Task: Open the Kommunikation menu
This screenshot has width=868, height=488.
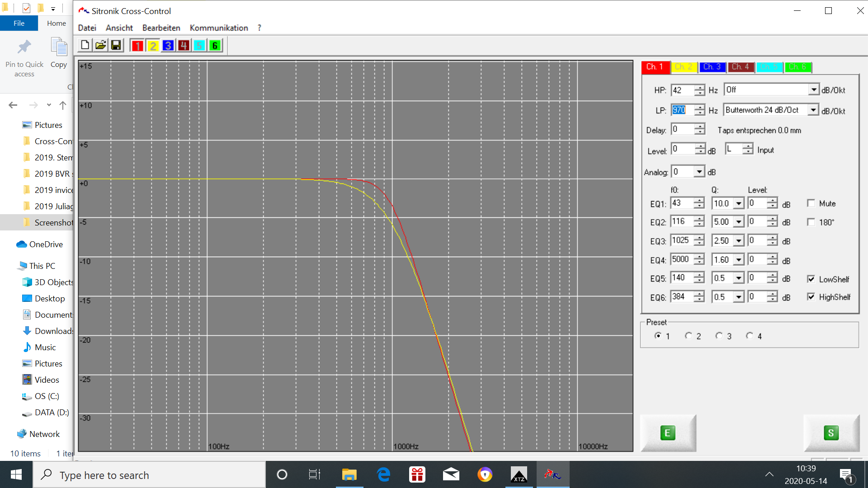Action: (219, 28)
